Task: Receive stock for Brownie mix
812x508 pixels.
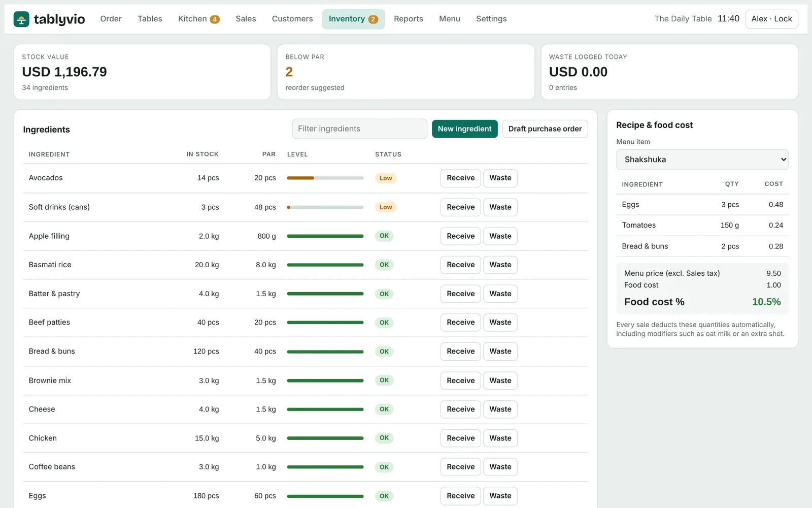Action: click(x=460, y=380)
